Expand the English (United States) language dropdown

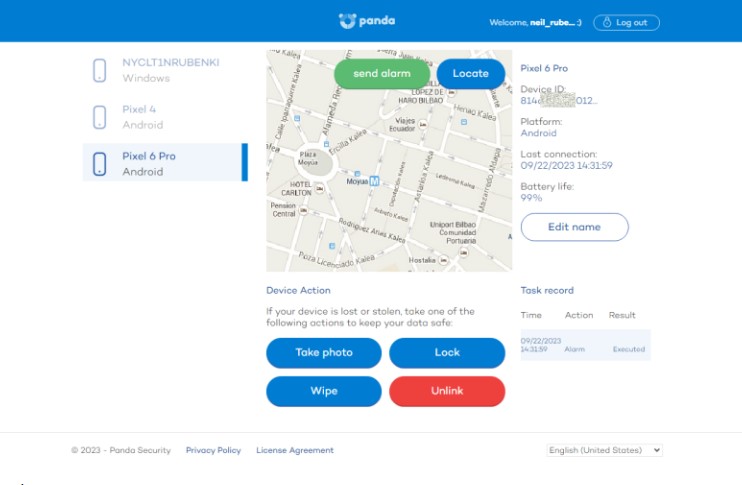pyautogui.click(x=604, y=450)
